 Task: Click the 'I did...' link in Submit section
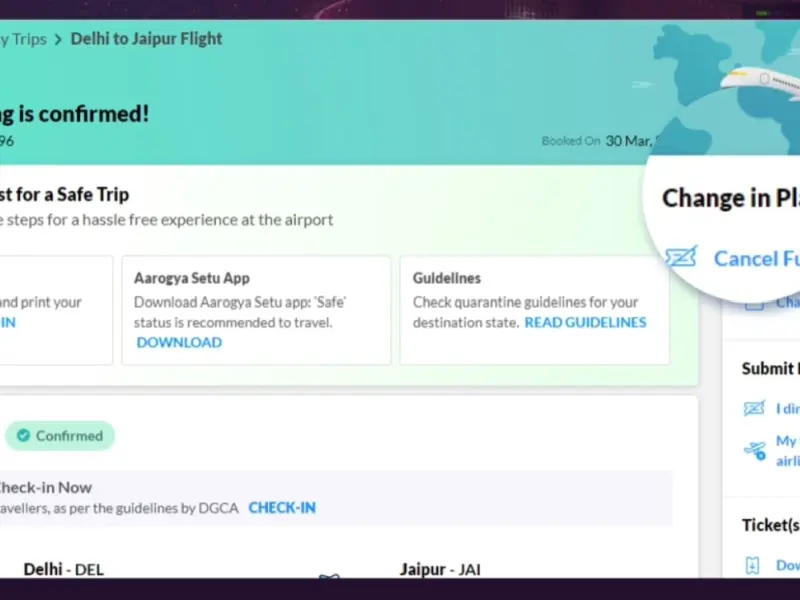(x=787, y=408)
